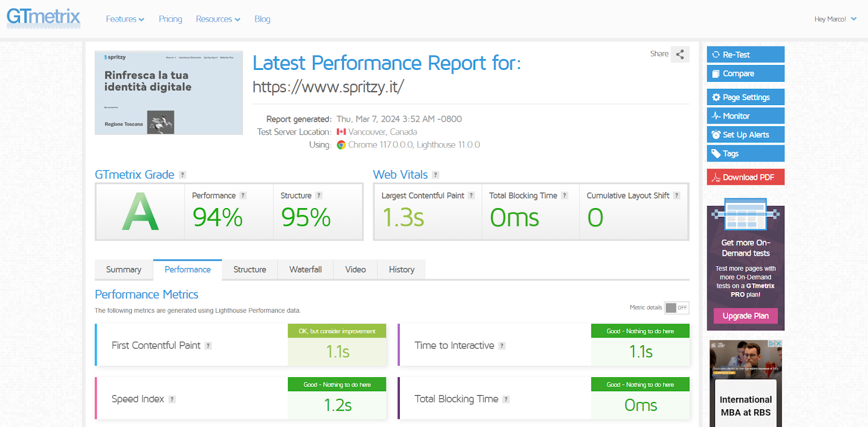Click the Tags button
This screenshot has width=868, height=427.
click(x=745, y=153)
